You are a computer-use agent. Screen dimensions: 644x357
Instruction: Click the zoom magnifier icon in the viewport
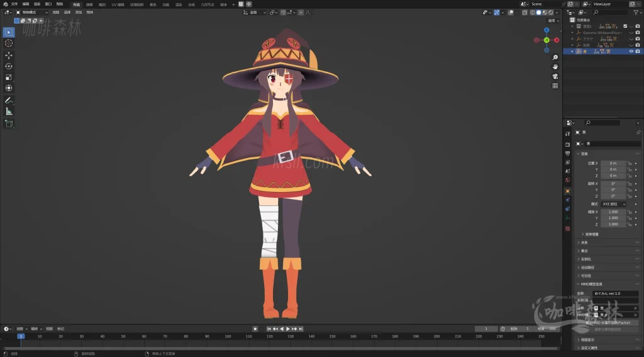[555, 57]
